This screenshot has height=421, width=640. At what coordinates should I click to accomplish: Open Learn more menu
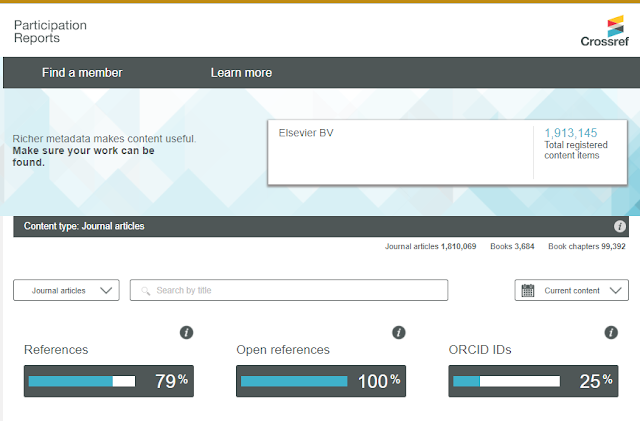pyautogui.click(x=241, y=73)
